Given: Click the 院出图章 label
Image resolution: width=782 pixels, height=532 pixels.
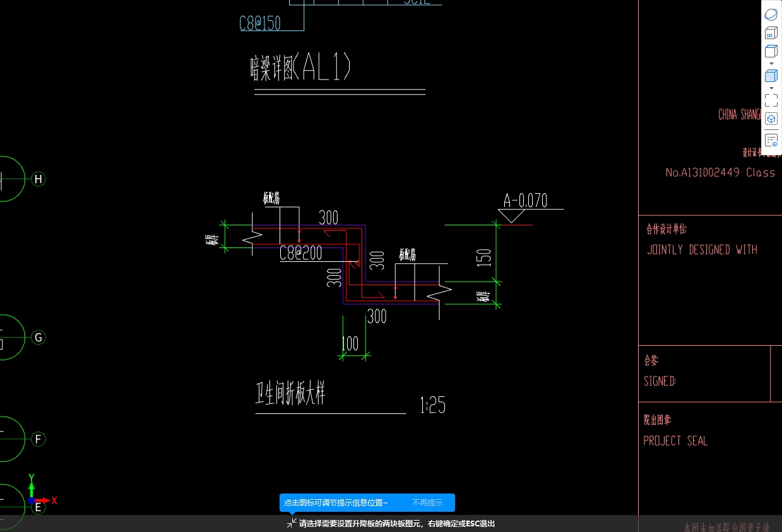Looking at the screenshot, I should coord(658,420).
